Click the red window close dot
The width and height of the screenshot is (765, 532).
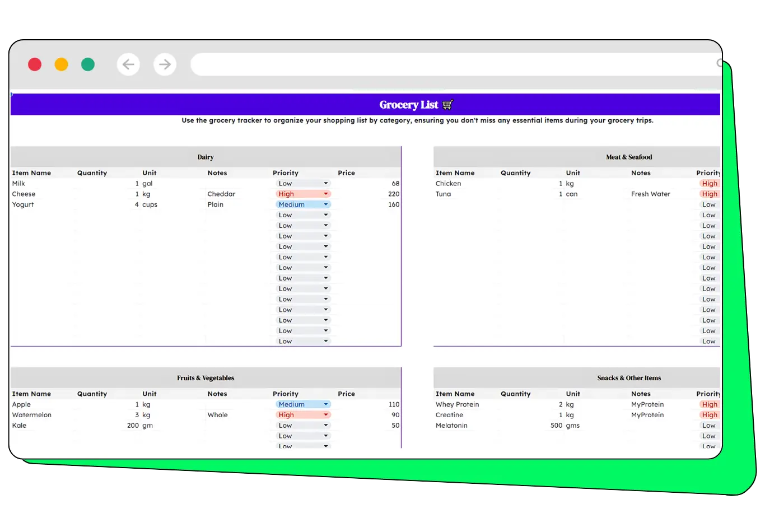(35, 64)
